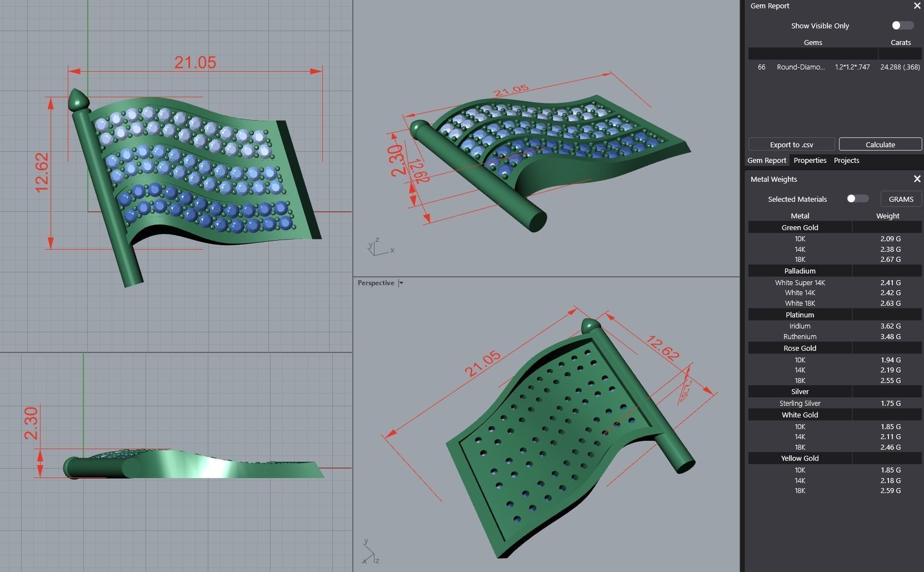Close the Gem Report panel
This screenshot has width=924, height=572.
point(917,6)
